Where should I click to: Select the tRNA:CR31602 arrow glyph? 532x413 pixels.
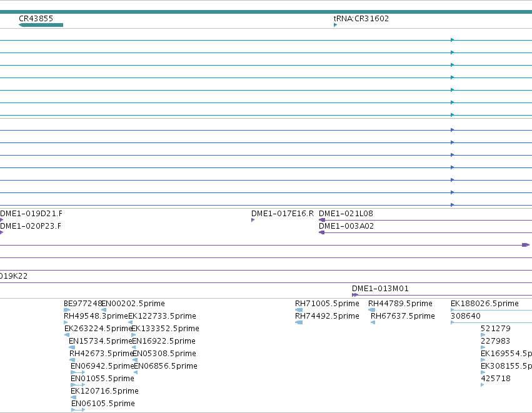336,25
